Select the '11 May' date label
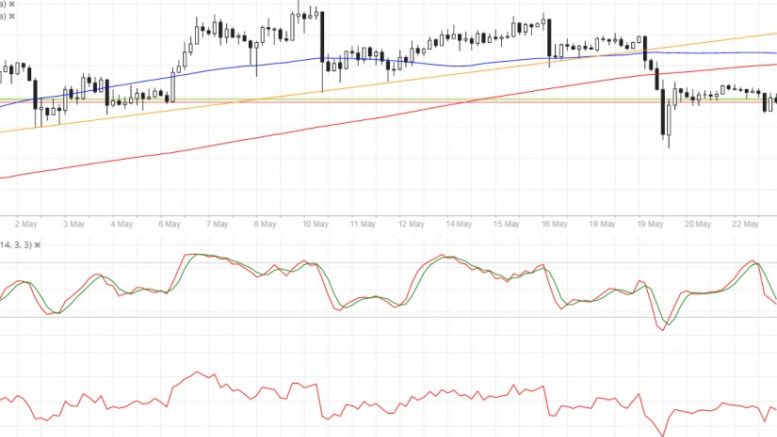The height and width of the screenshot is (437, 777). click(363, 224)
